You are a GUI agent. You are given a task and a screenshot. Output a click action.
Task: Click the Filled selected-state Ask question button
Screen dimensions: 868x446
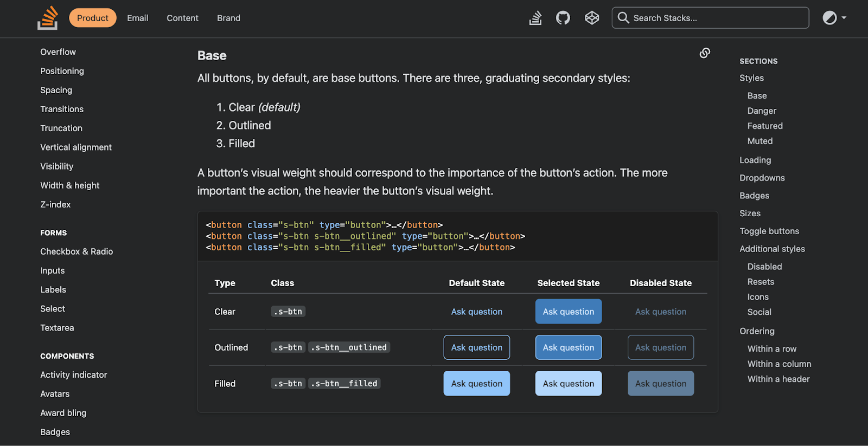(568, 384)
